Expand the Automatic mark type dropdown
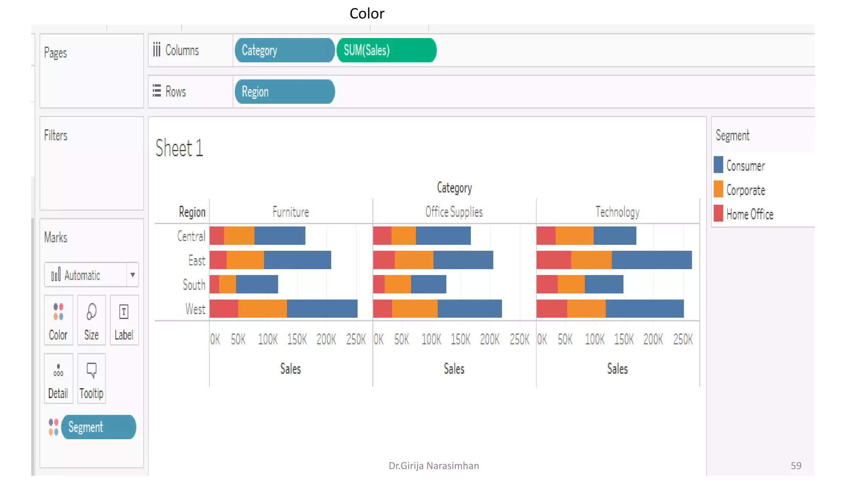Image resolution: width=868 pixels, height=488 pixels. point(132,275)
